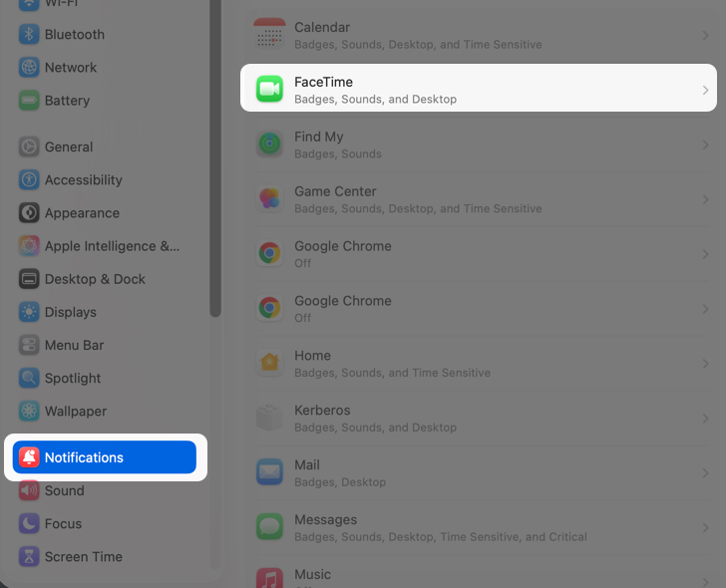Viewport: 726px width, 588px height.
Task: Expand the Messages row chevron
Action: click(x=705, y=528)
